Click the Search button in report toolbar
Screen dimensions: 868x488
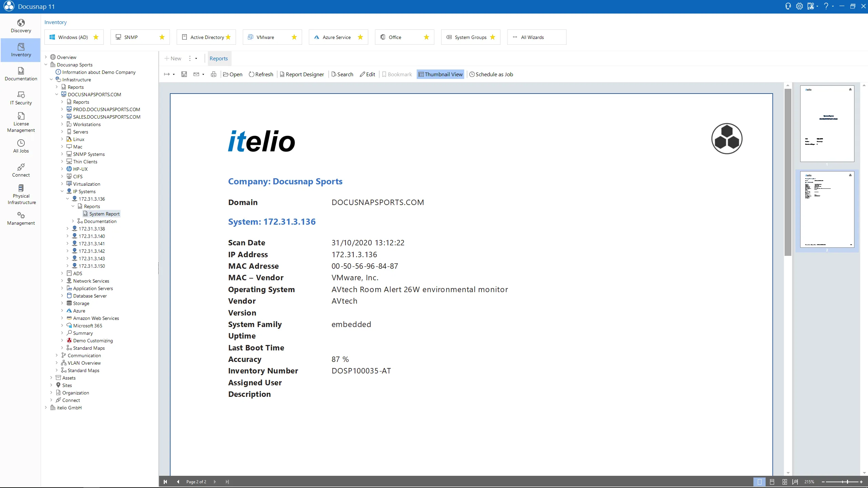tap(342, 74)
